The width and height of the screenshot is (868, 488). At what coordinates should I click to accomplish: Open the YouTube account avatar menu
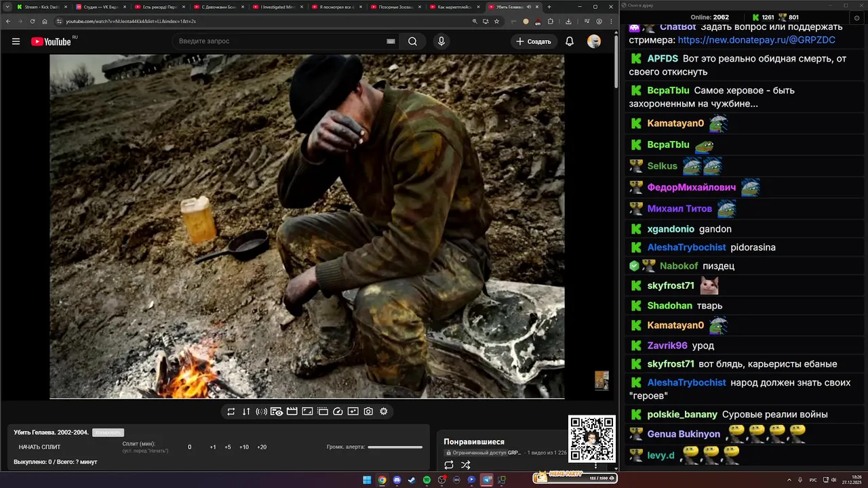click(x=594, y=41)
